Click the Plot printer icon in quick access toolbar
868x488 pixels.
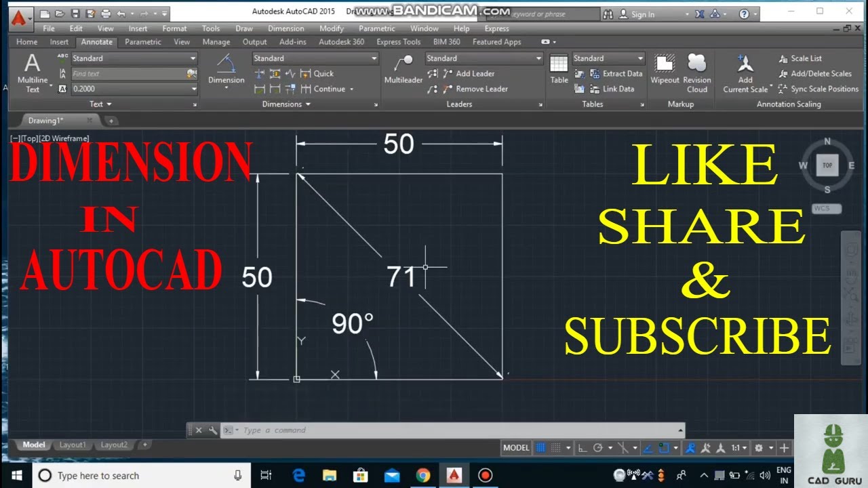(x=106, y=14)
